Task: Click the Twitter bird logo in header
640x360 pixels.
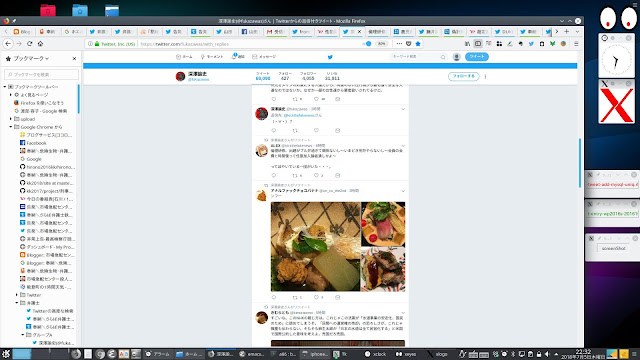Action: point(330,57)
